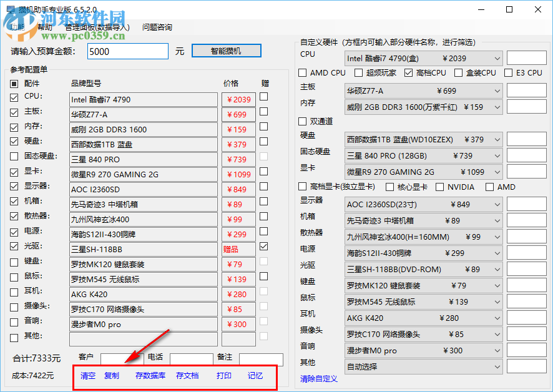Viewport: 553px width, 392px height.
Task: Open the Intel 酷睿i7 4790 CPU dropdown
Action: 496,58
